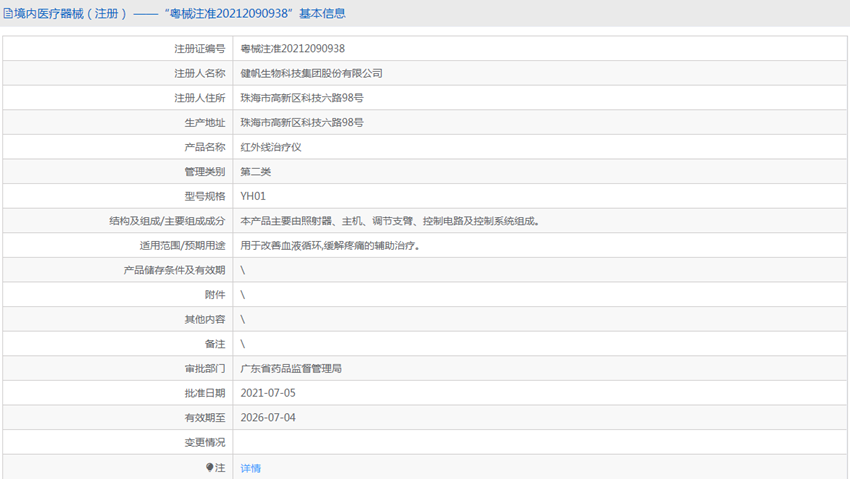
Task: Click the 产品储存条件及有效期 label
Action: [x=175, y=270]
